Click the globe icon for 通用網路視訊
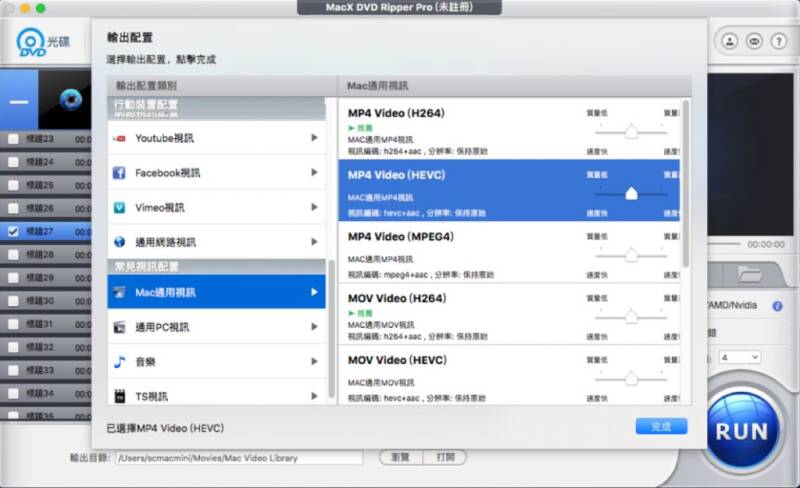Viewport: 800px width, 488px height. click(x=119, y=242)
